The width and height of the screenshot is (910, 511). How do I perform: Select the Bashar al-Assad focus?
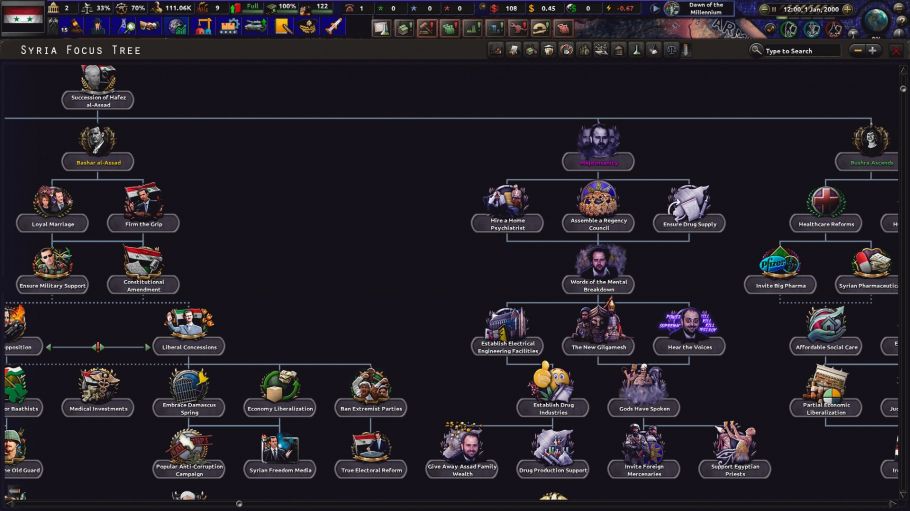click(98, 162)
